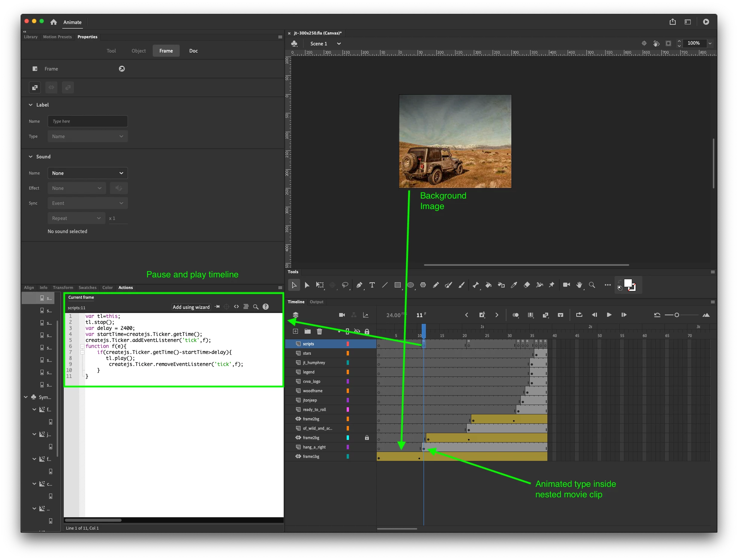Image resolution: width=738 pixels, height=560 pixels.
Task: Collapse the Sym... tree node
Action: 26,397
